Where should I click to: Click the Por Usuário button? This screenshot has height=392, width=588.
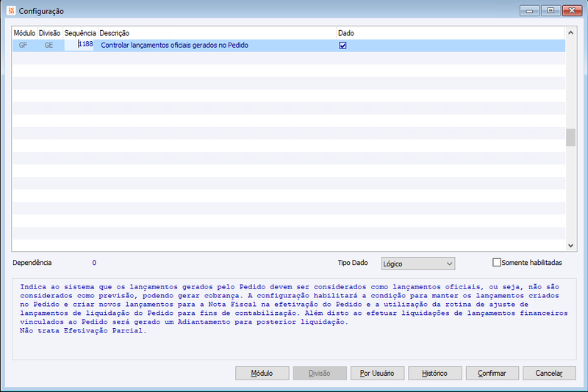[377, 373]
